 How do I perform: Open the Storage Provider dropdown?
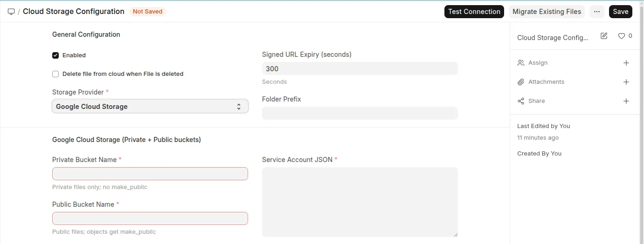pyautogui.click(x=150, y=107)
